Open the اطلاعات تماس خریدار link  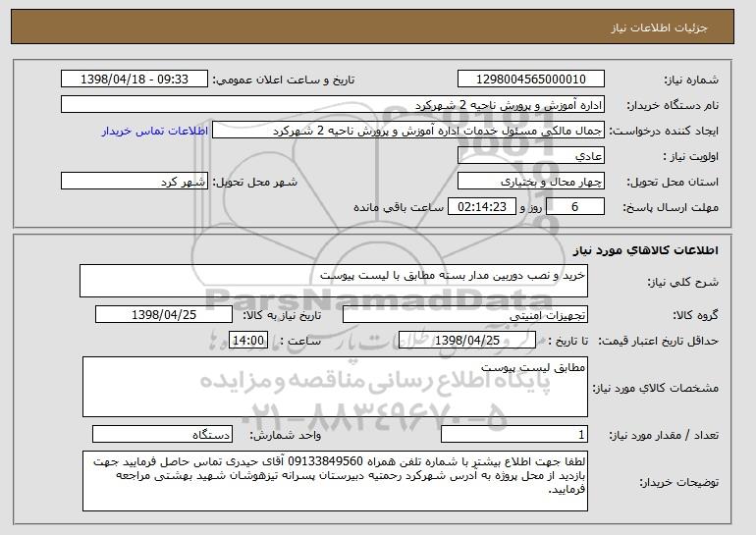pyautogui.click(x=155, y=131)
